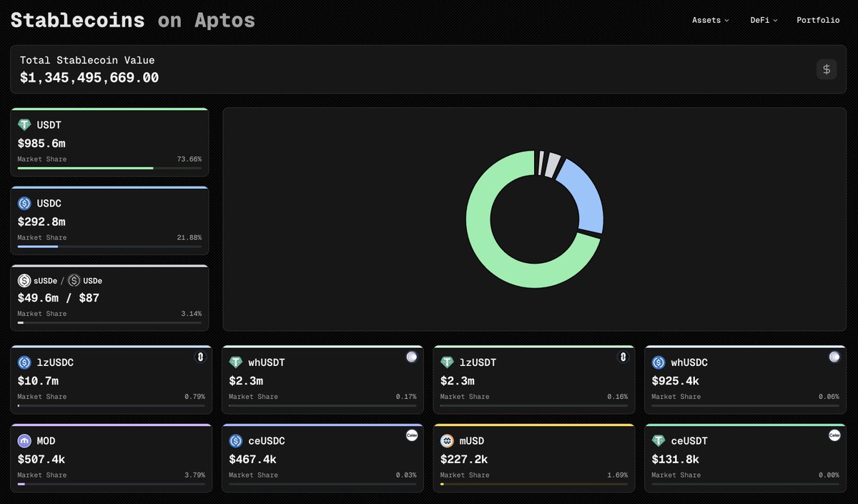Screen dimensions: 858x504
Task: Click the USDT market share progress bar
Action: click(109, 168)
